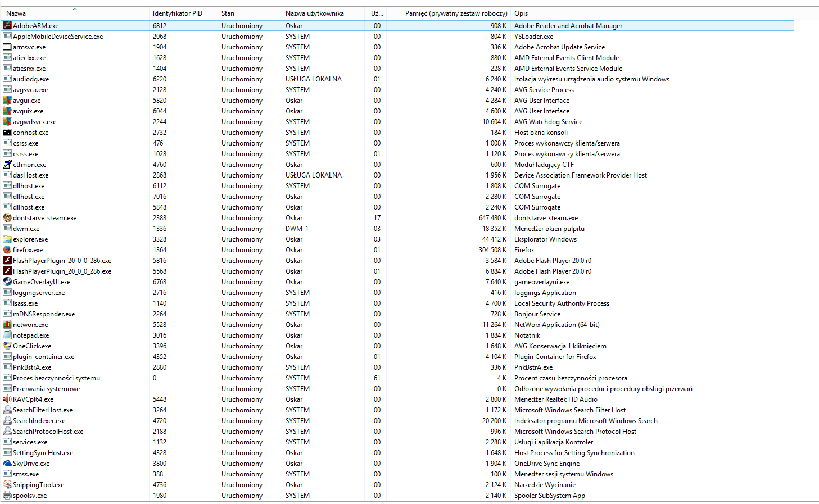Click the Opis column header

(521, 13)
